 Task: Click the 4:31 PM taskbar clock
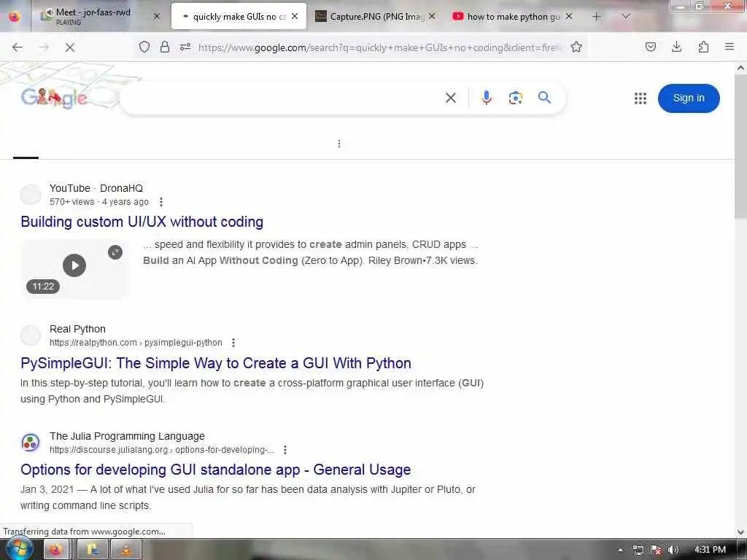[710, 550]
